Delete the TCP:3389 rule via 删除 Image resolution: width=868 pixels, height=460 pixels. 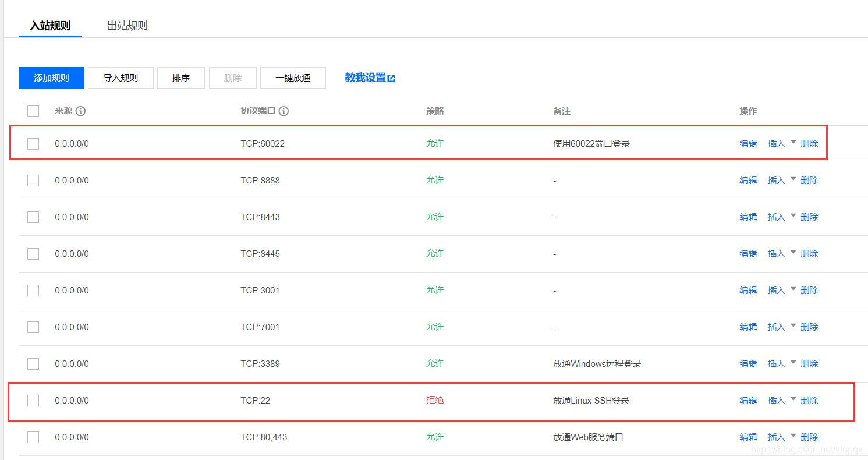[809, 364]
